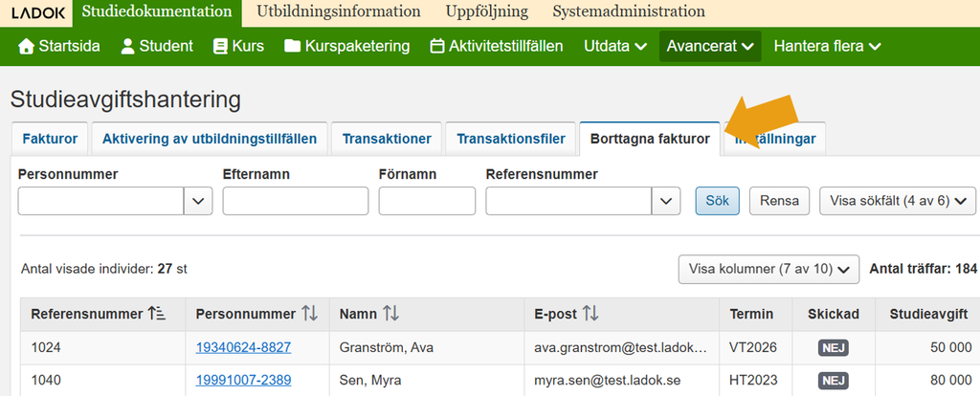Sort by E-post using its sort arrows
The width and height of the screenshot is (980, 396).
click(590, 314)
